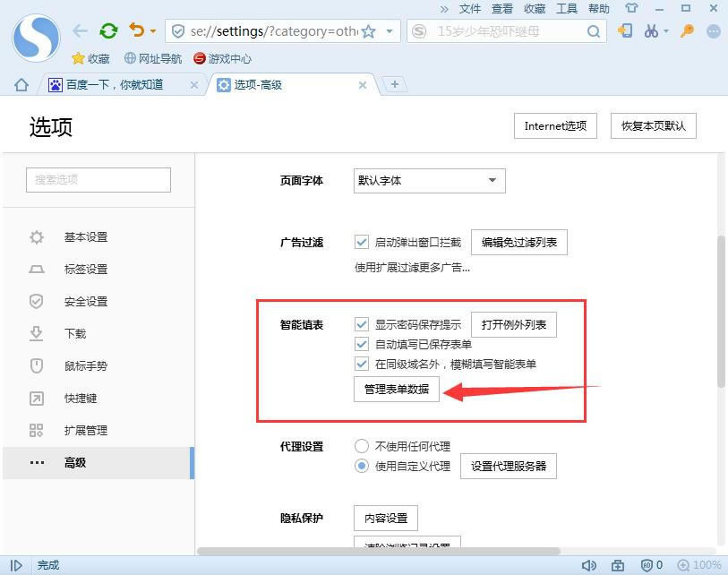Bookmark page with star icon

(368, 31)
